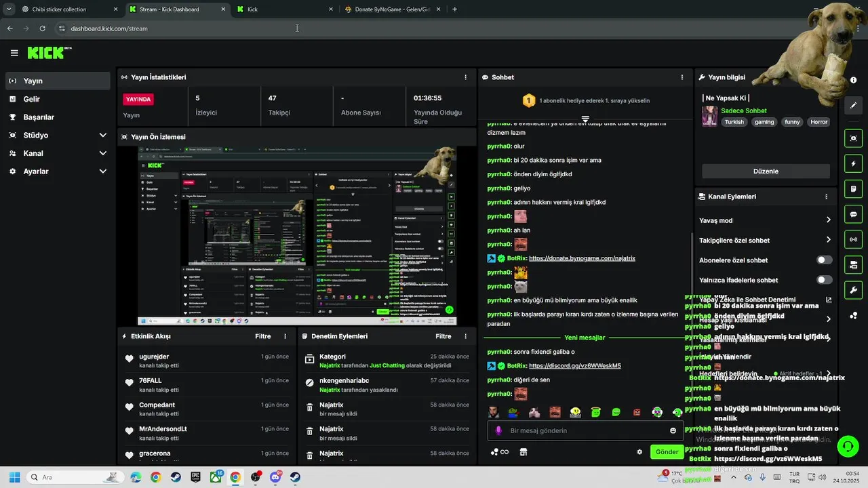This screenshot has width=868, height=488.
Task: Toggle the lightning activity feed widget icon
Action: [x=853, y=163]
